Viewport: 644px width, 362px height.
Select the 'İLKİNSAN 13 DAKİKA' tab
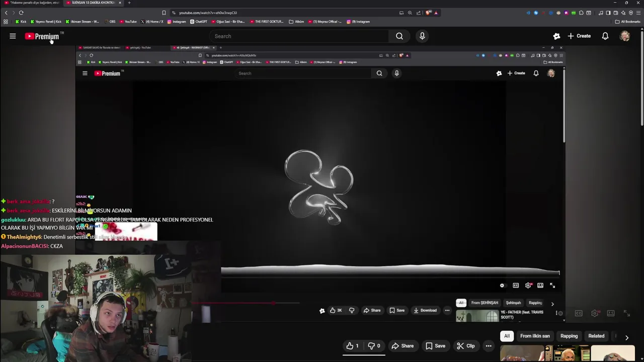click(94, 3)
